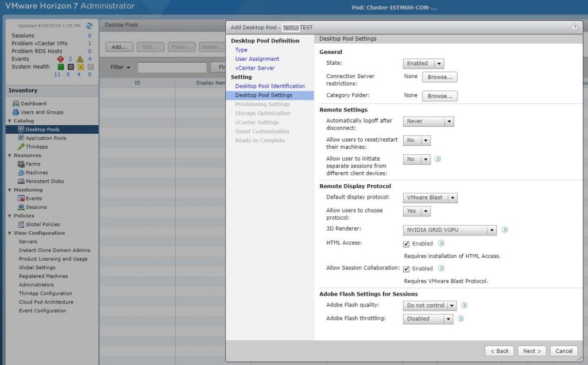Click the Events icon under Monitoring

21,198
